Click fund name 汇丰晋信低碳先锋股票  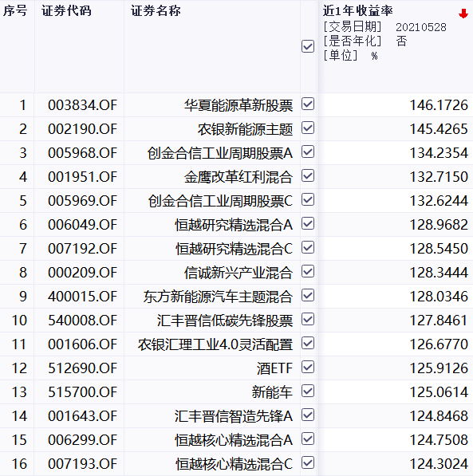coord(225,321)
